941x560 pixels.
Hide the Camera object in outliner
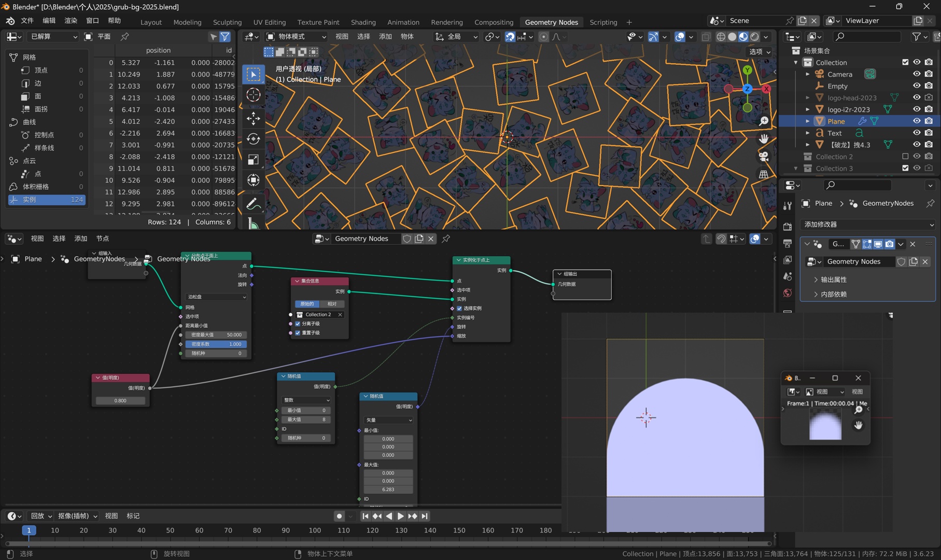(x=917, y=74)
